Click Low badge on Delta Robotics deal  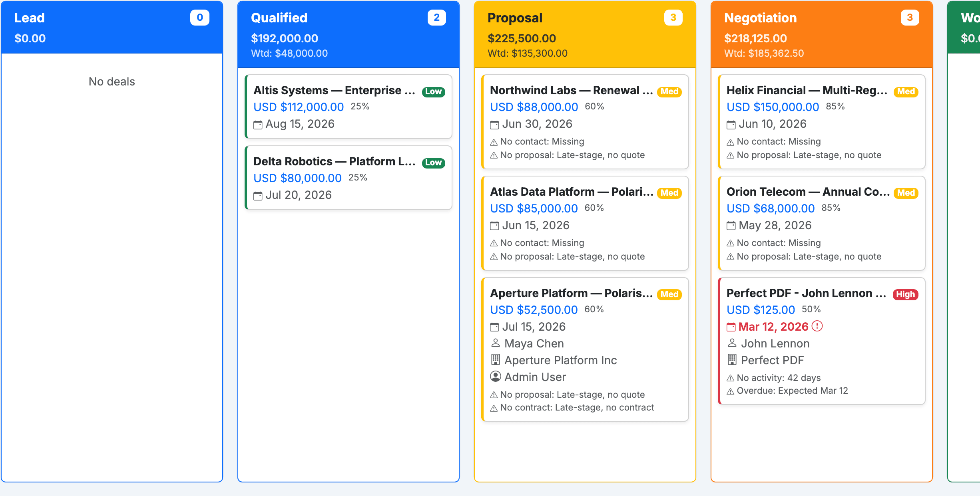434,163
